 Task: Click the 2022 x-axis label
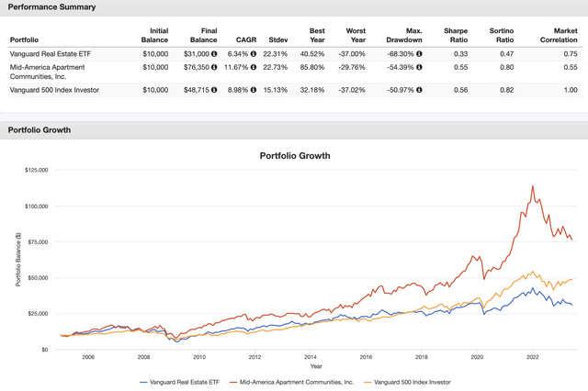[x=533, y=357]
